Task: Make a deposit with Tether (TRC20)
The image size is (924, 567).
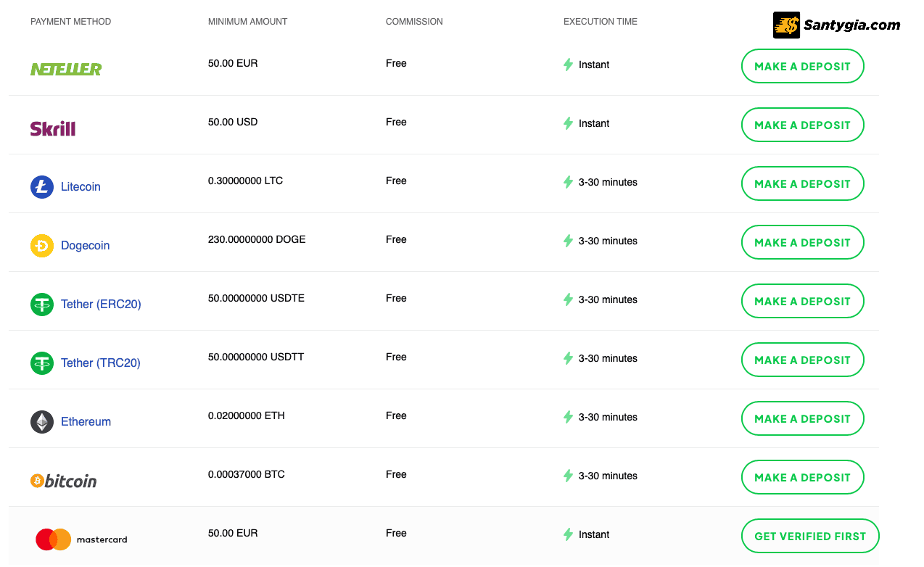Action: click(802, 360)
